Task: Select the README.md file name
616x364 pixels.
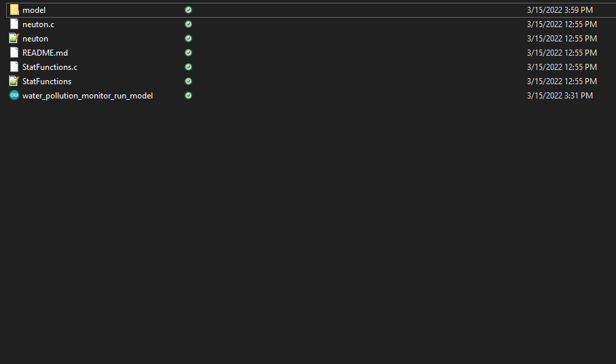Action: click(45, 53)
